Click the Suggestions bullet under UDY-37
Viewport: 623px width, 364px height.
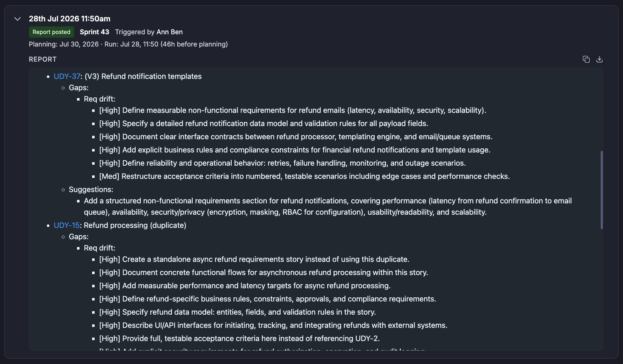point(91,190)
